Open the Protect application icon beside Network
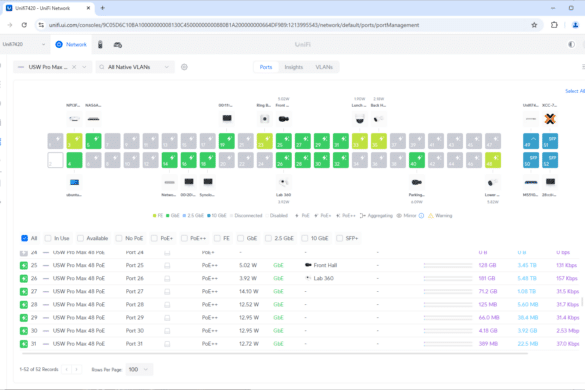585x390 pixels. [100, 44]
